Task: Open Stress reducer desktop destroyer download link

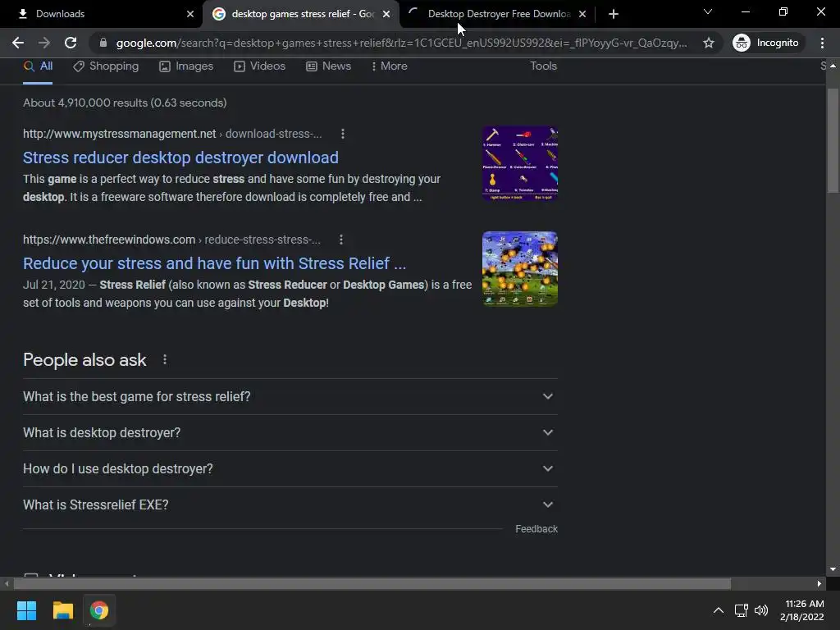Action: coord(180,157)
